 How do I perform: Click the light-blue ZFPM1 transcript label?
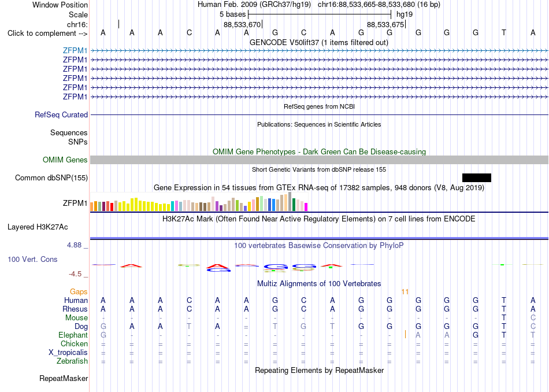pos(75,50)
